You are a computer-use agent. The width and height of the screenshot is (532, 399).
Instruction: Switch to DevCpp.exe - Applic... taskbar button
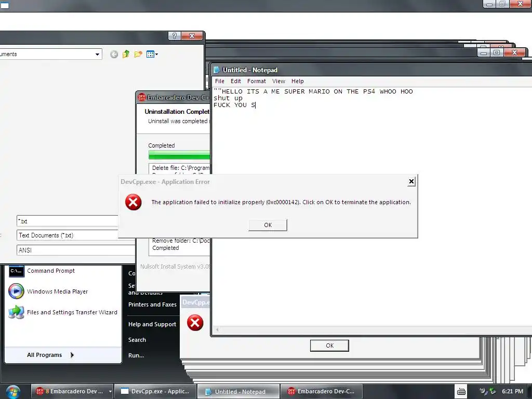point(155,391)
